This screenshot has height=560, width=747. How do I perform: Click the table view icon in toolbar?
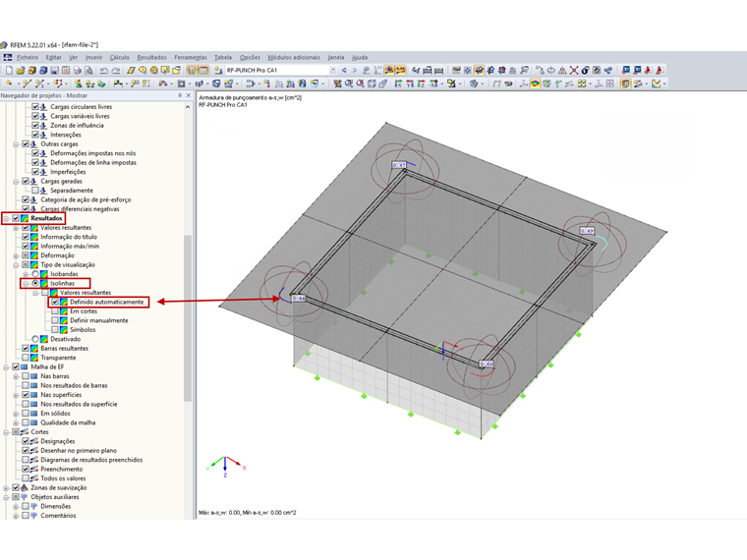click(x=202, y=70)
